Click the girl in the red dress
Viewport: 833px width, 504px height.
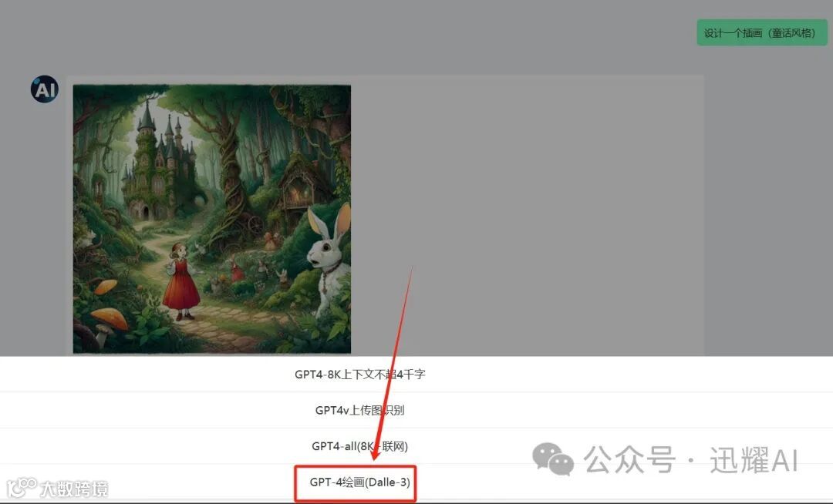click(x=181, y=282)
